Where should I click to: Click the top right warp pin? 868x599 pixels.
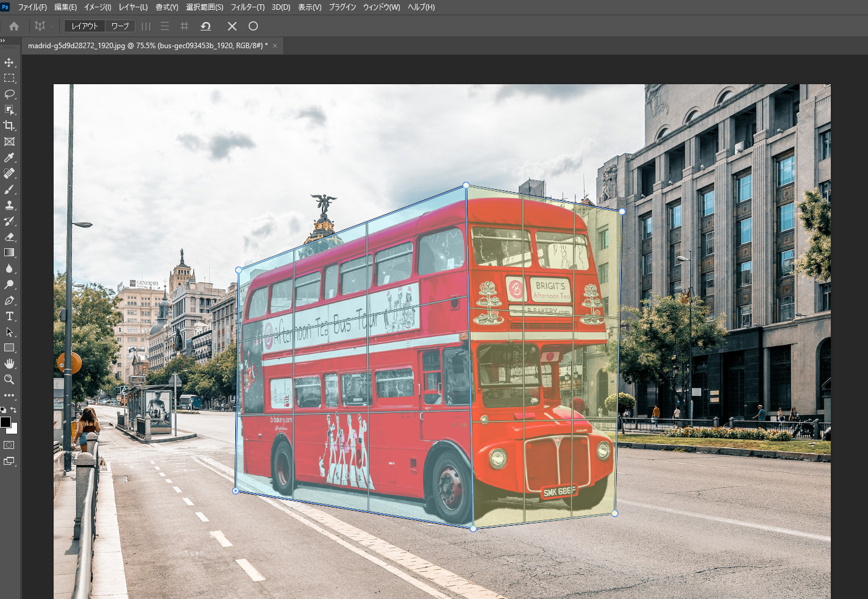(x=622, y=212)
